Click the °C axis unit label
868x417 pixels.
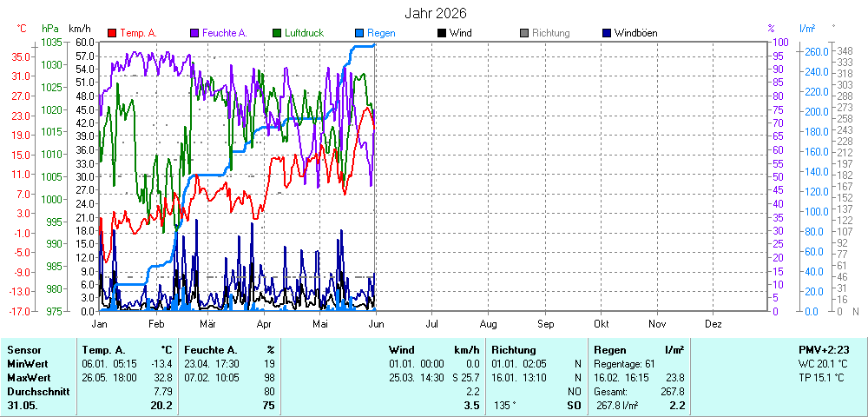(23, 29)
